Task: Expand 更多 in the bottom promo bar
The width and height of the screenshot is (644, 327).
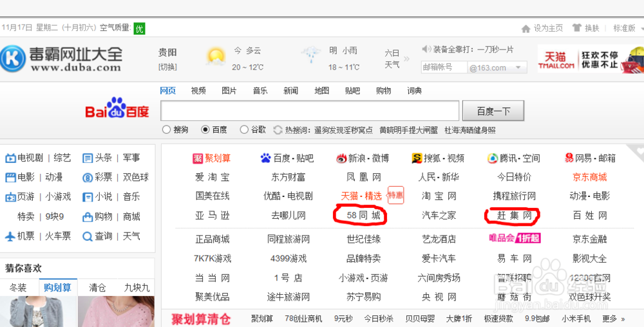Action: coord(614,319)
